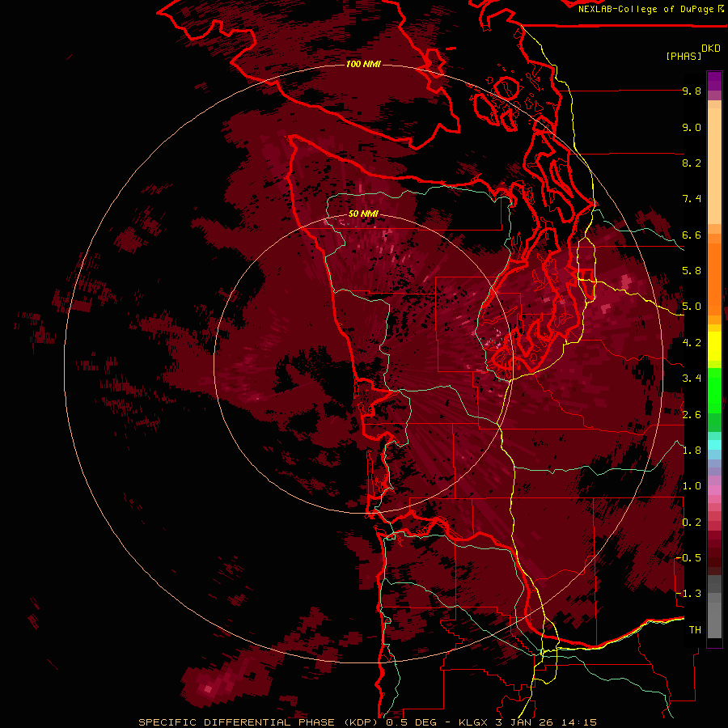This screenshot has height=728, width=728.
Task: Click the 9.0 value on color scale
Action: tap(692, 127)
